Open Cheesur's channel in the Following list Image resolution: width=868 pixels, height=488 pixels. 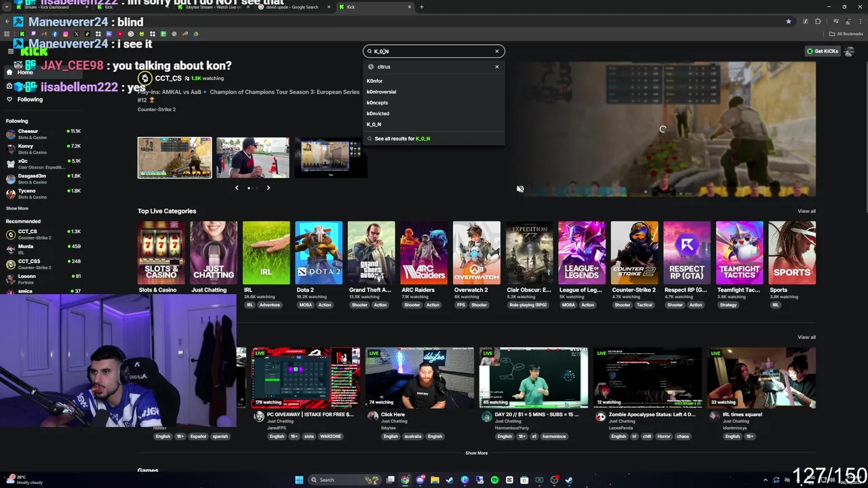[x=42, y=134]
